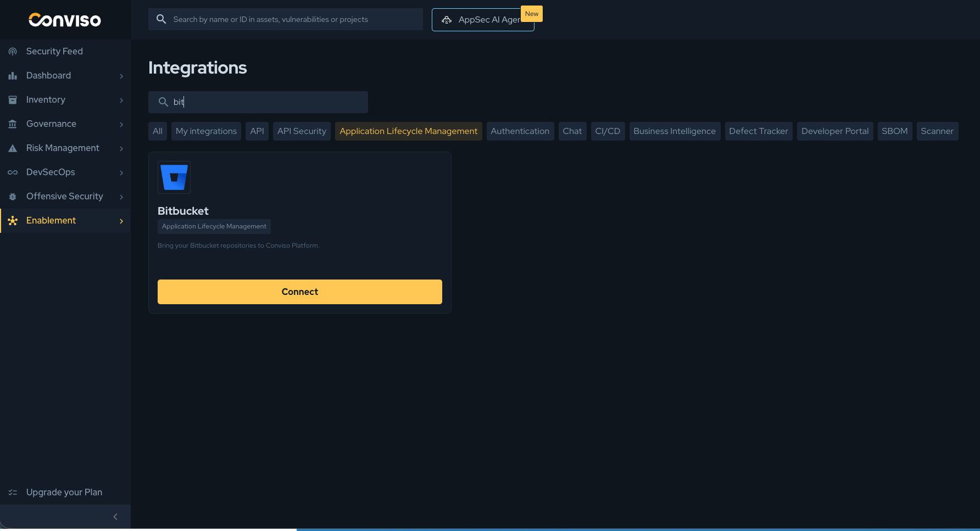Click the Bitbucket card title
The width and height of the screenshot is (980, 531).
pyautogui.click(x=183, y=211)
